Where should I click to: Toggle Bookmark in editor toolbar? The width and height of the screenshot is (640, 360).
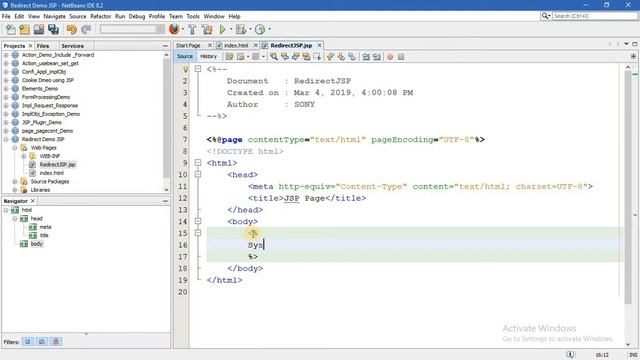click(352, 57)
